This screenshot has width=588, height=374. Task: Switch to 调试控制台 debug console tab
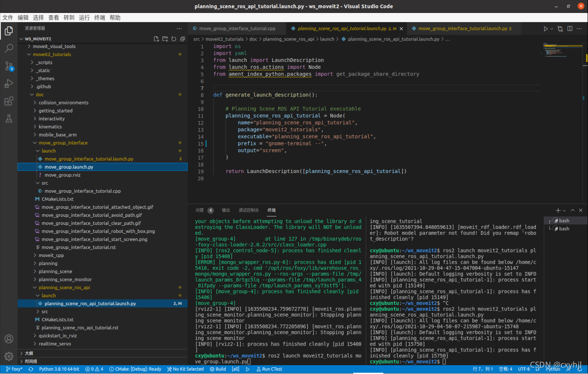coord(248,210)
